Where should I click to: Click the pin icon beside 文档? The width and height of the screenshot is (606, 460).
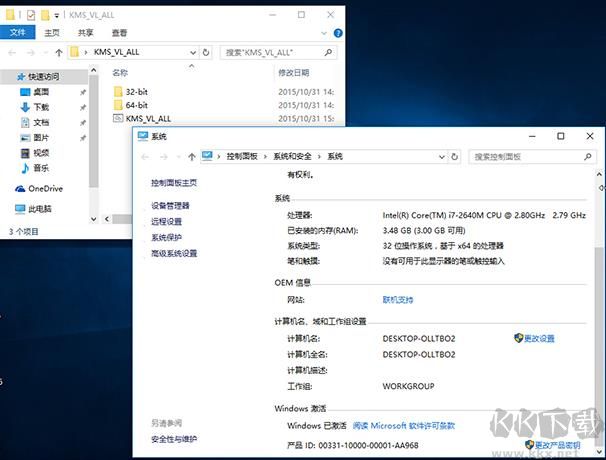[x=82, y=123]
